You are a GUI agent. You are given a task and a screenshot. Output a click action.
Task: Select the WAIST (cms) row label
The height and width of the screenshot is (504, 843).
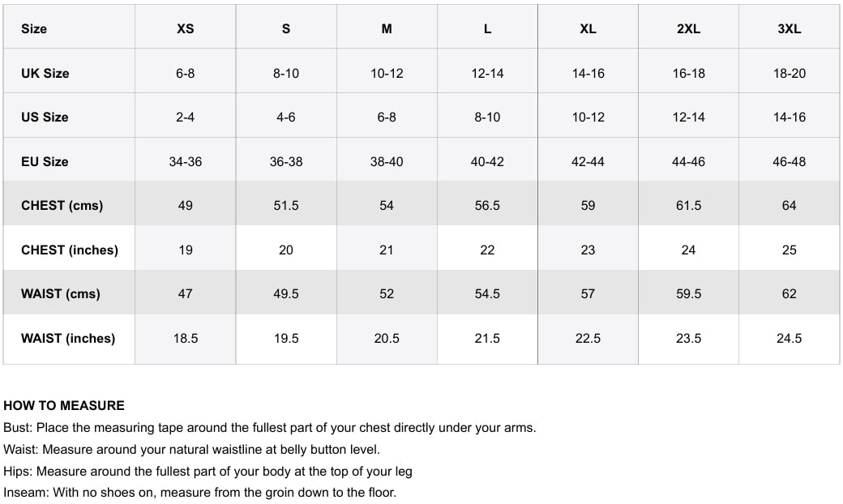tap(61, 293)
